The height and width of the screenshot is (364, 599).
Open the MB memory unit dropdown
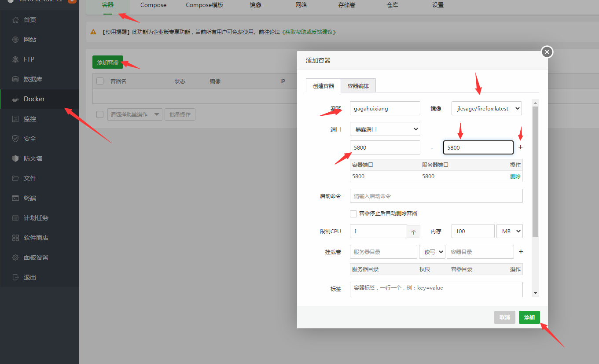click(x=510, y=231)
